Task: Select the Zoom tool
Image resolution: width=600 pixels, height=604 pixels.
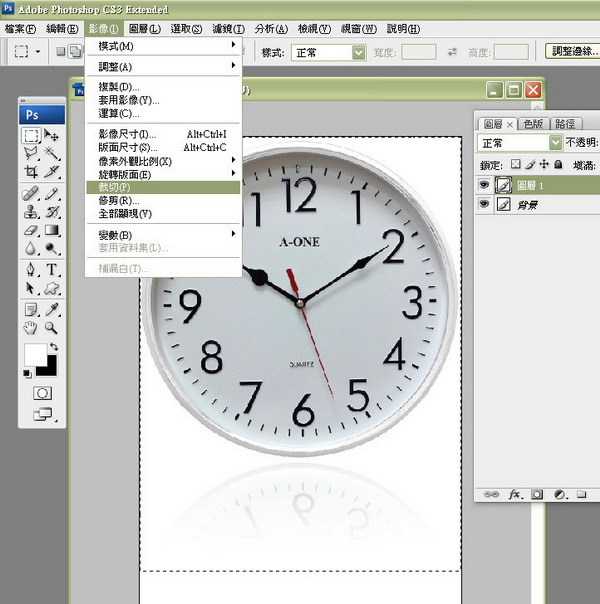Action: (x=51, y=328)
